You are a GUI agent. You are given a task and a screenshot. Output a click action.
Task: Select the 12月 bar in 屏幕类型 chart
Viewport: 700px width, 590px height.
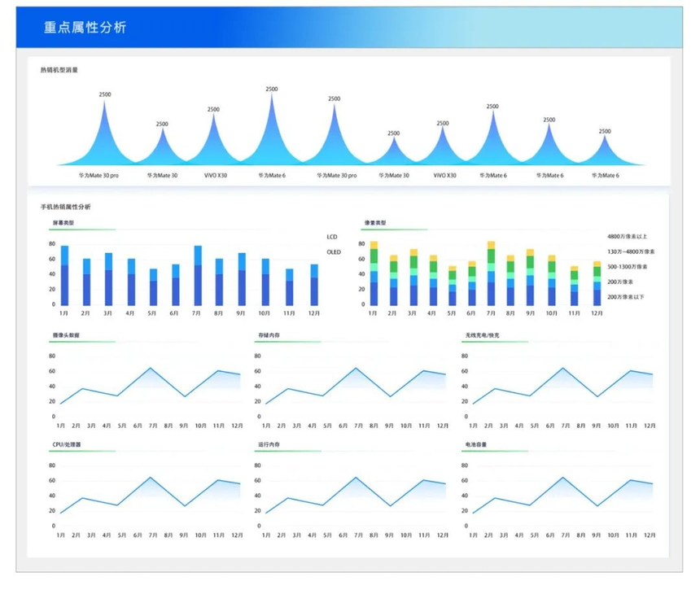(x=314, y=285)
